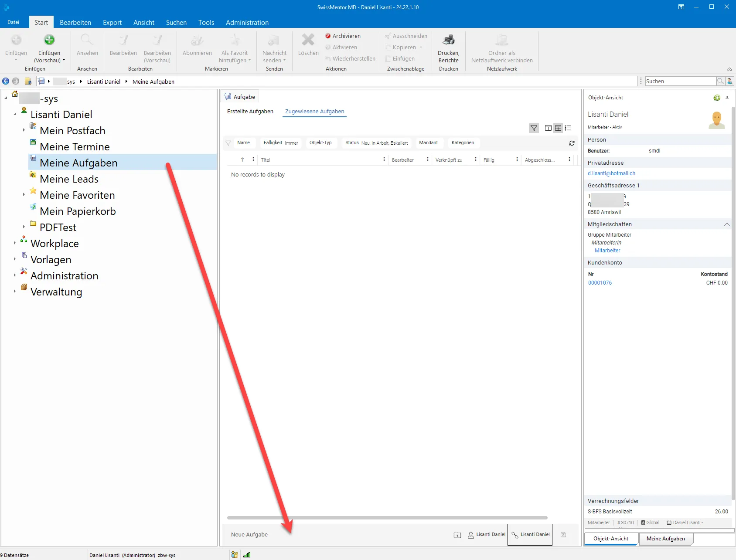Screen dimensions: 736x560
Task: Open account number 00001076 link
Action: [600, 283]
